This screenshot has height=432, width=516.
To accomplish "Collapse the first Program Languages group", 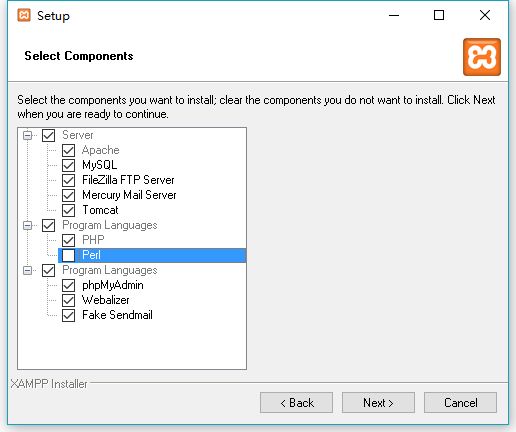I will click(x=28, y=225).
